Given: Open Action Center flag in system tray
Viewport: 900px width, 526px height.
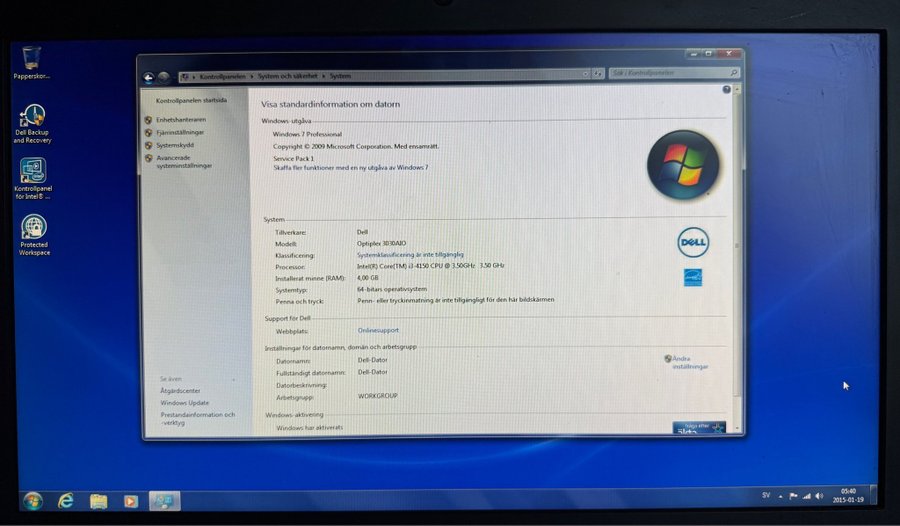Looking at the screenshot, I should 793,496.
